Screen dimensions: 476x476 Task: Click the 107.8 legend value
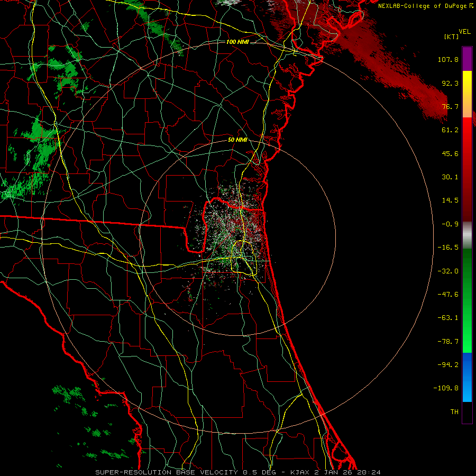[448, 59]
